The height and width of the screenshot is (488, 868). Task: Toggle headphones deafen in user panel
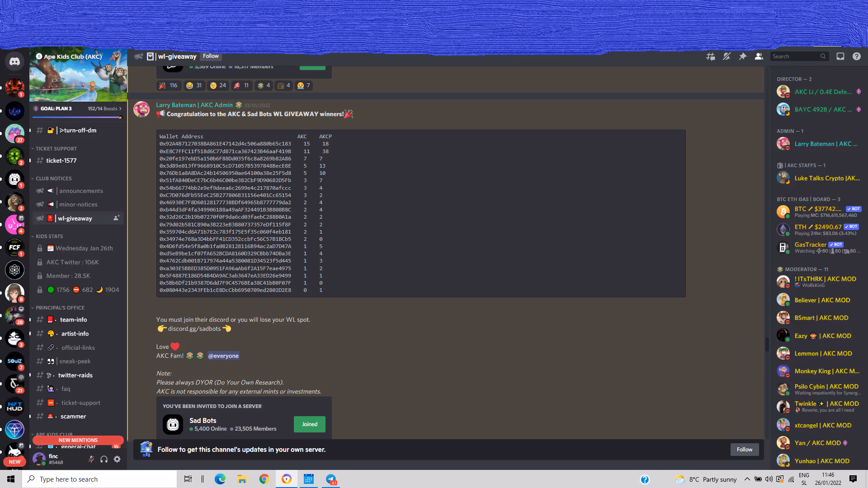coord(104,460)
